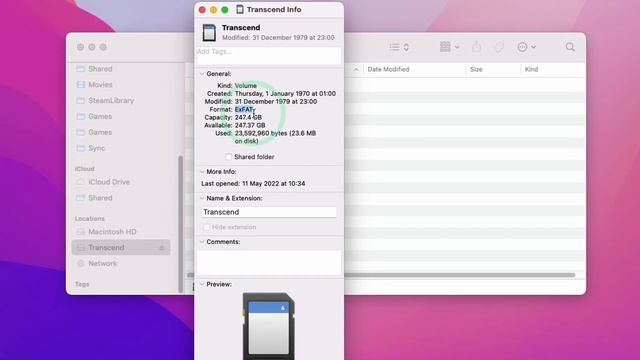640x360 pixels.
Task: Open the Finder search magnifier
Action: pos(570,47)
